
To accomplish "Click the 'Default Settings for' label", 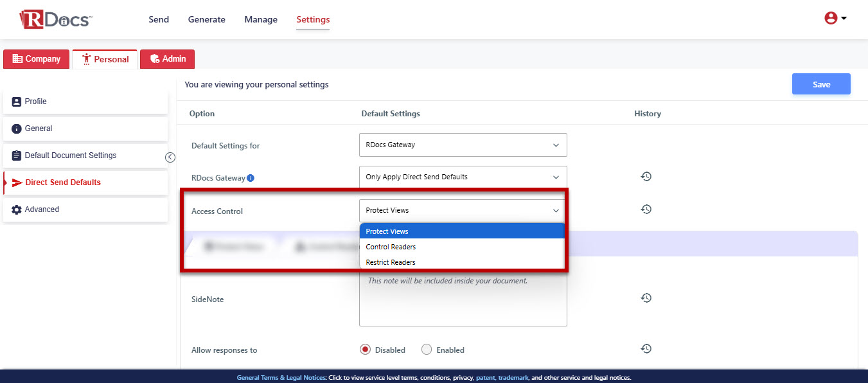I will [226, 146].
